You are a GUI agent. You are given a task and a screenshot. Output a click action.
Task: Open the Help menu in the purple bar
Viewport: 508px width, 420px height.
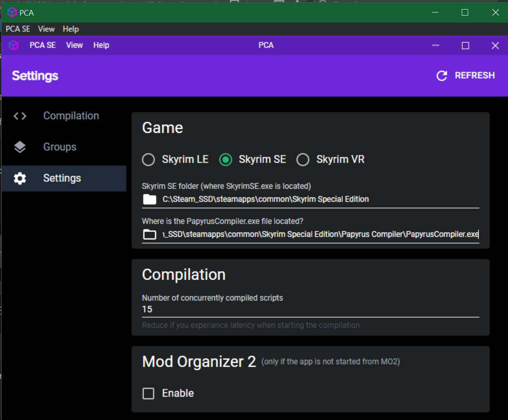[101, 45]
